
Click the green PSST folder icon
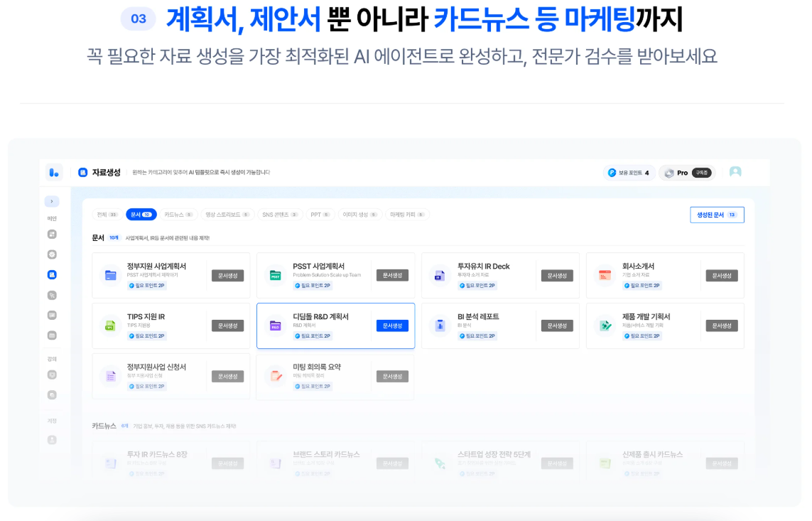(x=275, y=276)
